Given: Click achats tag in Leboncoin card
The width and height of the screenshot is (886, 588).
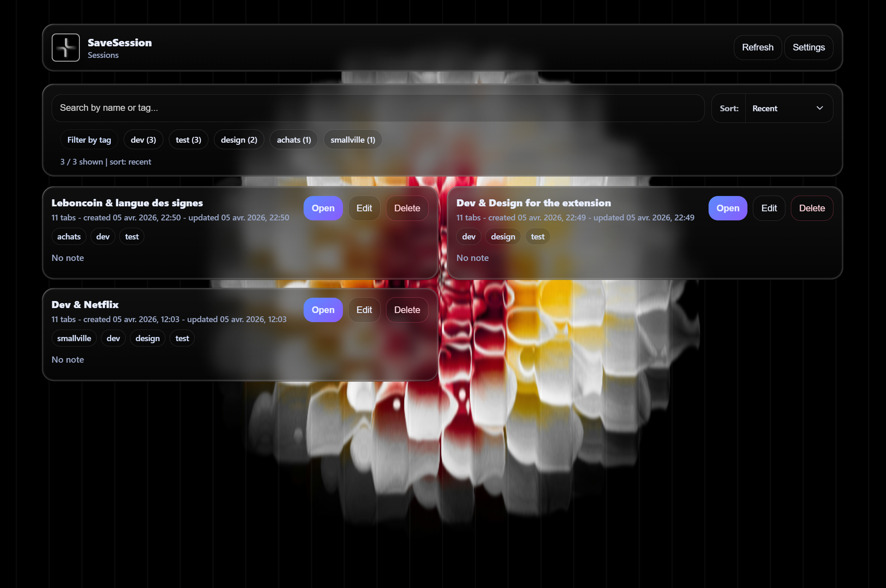Looking at the screenshot, I should 69,237.
